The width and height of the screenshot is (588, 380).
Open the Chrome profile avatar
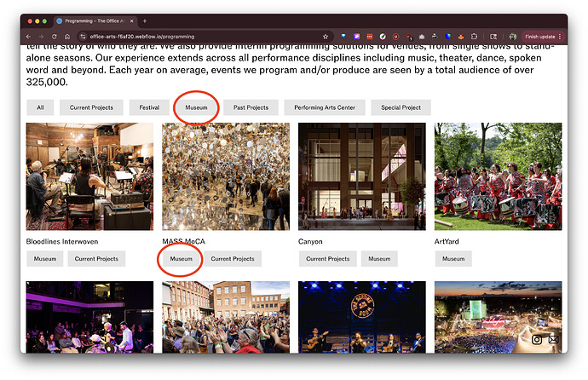513,37
